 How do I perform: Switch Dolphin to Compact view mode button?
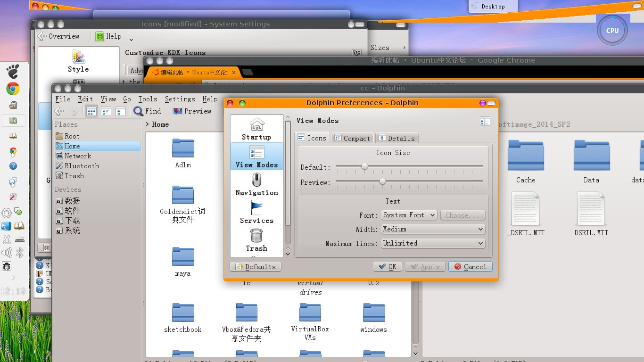(x=106, y=111)
